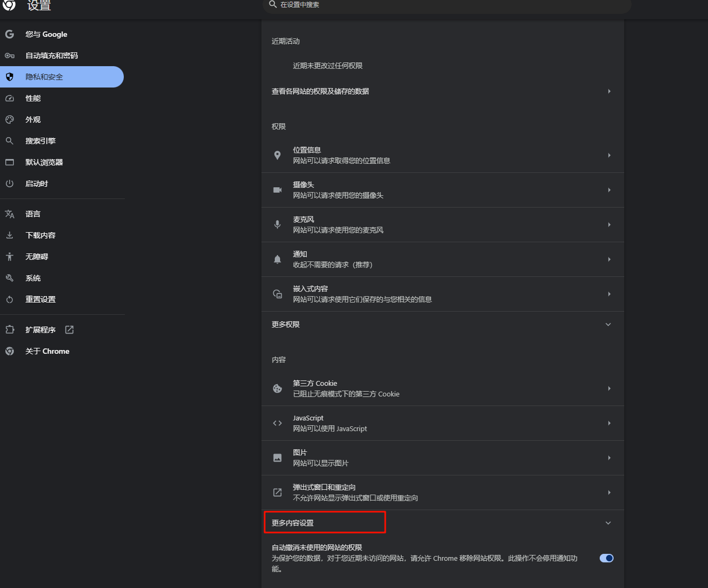
Task: Expand 更多内容设置 with the chevron arrow
Action: coord(608,523)
